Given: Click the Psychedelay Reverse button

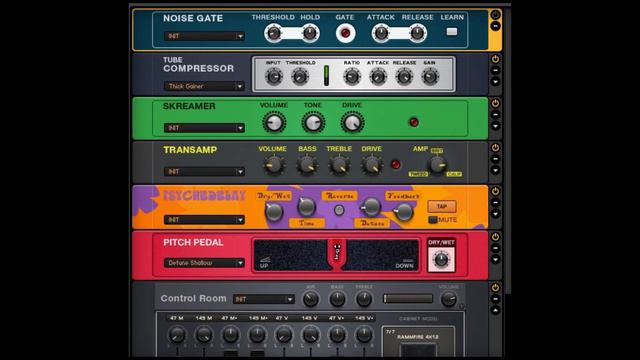Looking at the screenshot, I should point(339,210).
